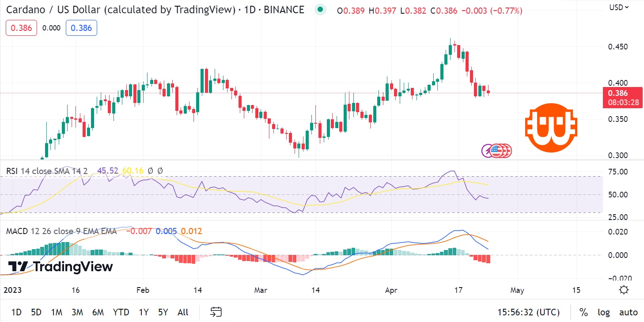Click the 0.300 price axis label
Image resolution: width=644 pixels, height=322 pixels.
pyautogui.click(x=618, y=155)
